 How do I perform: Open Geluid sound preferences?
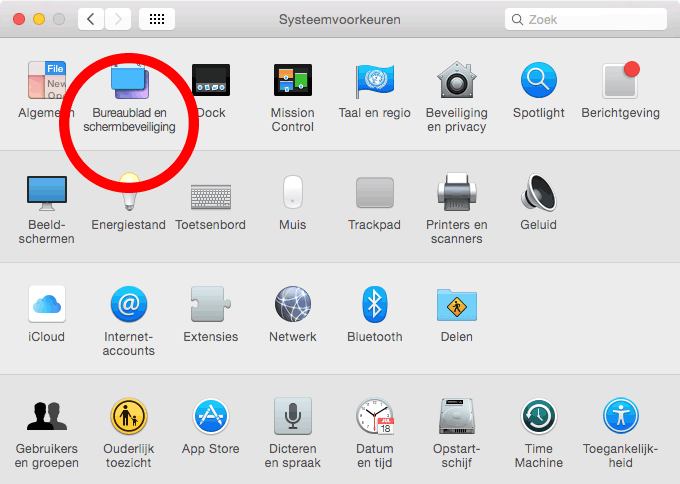(538, 193)
